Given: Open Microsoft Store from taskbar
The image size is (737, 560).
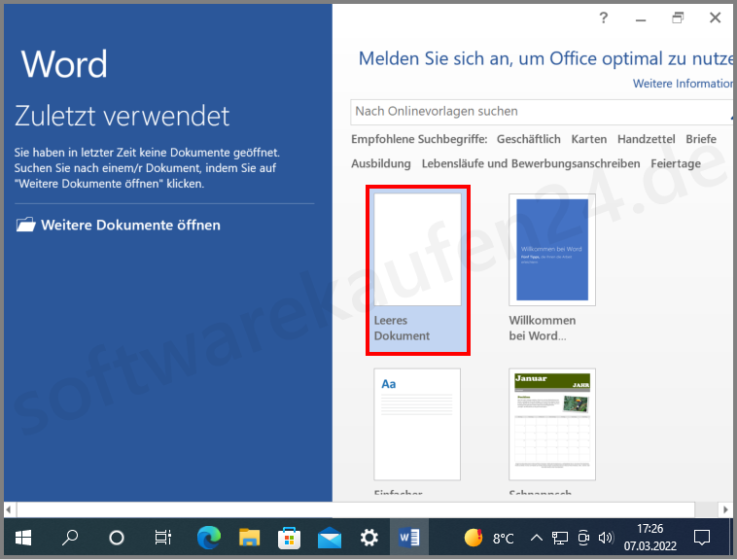Looking at the screenshot, I should (289, 538).
